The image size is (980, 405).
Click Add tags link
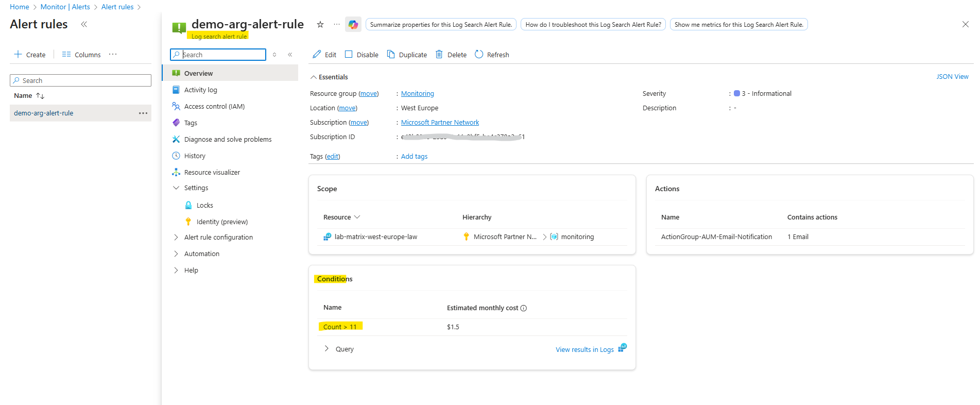414,157
